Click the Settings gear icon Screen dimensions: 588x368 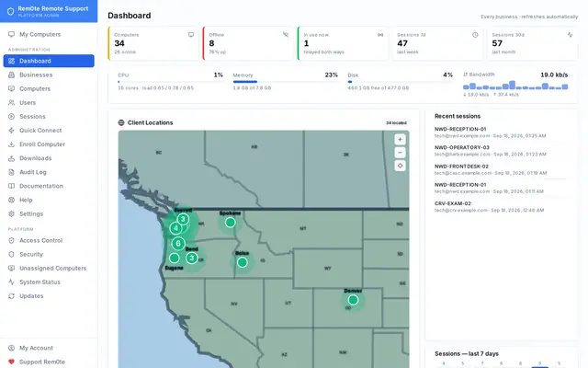click(x=12, y=213)
